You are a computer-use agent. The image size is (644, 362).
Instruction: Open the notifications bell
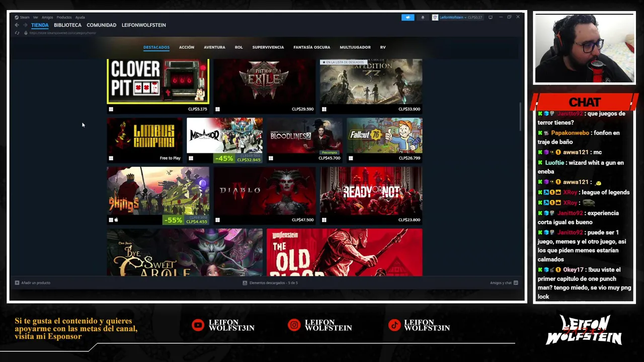(x=423, y=17)
